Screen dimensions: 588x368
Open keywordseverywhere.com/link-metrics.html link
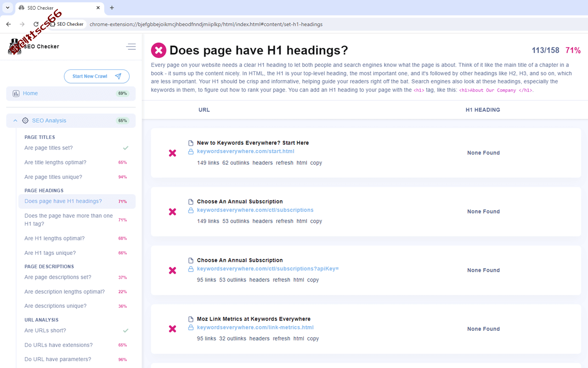255,328
